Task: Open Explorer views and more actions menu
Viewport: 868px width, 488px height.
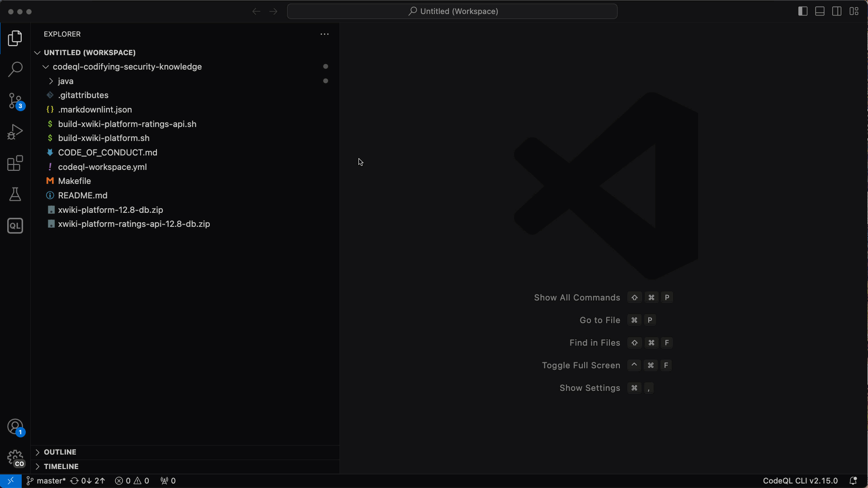Action: coord(324,34)
